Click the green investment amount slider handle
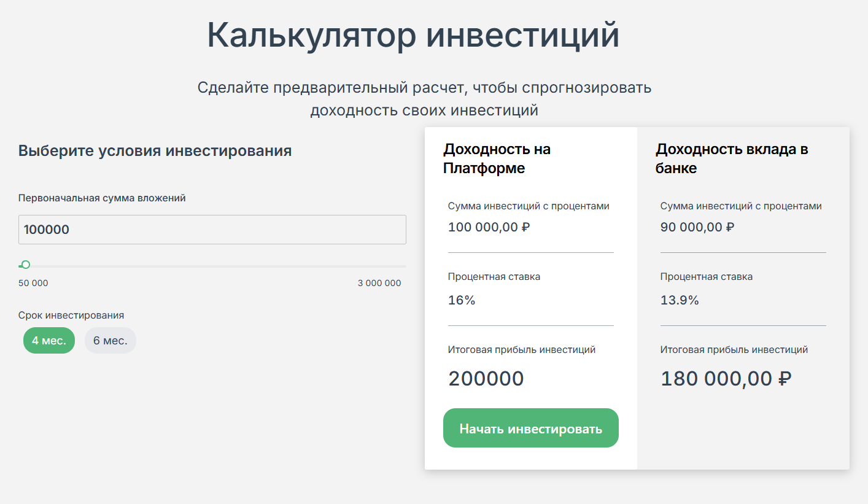This screenshot has height=504, width=868. (x=25, y=265)
